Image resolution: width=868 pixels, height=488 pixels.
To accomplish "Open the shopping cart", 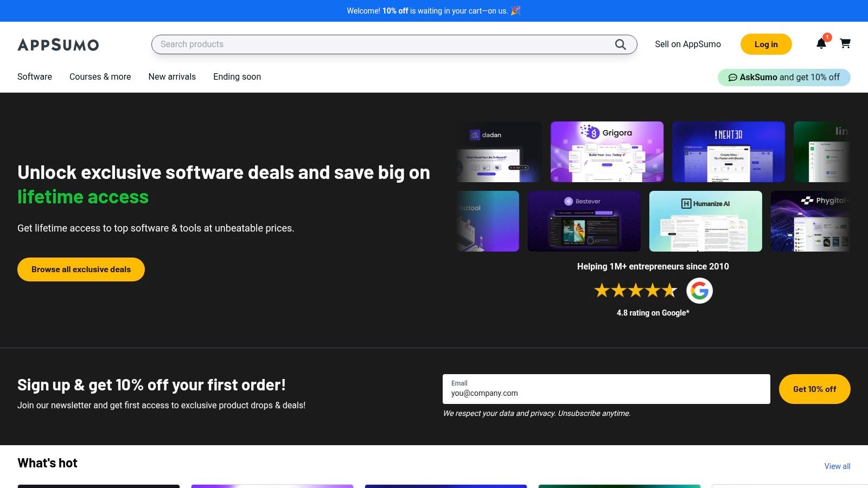I will 845,43.
